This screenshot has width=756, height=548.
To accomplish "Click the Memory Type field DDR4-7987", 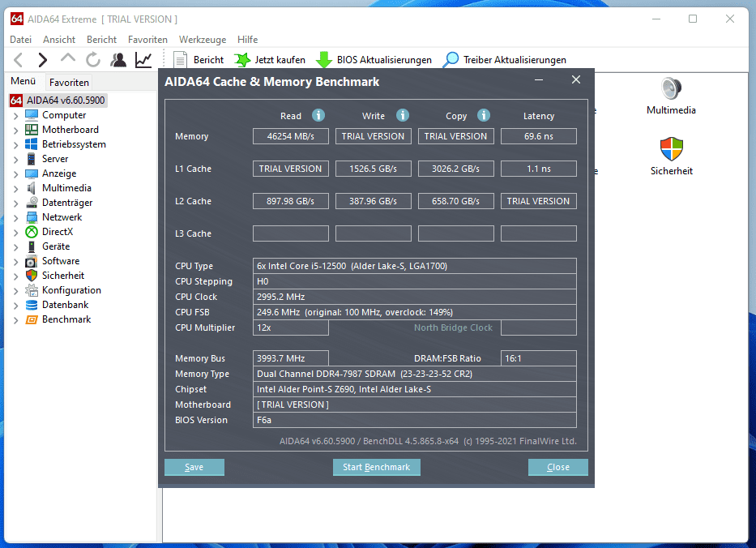I will point(415,374).
